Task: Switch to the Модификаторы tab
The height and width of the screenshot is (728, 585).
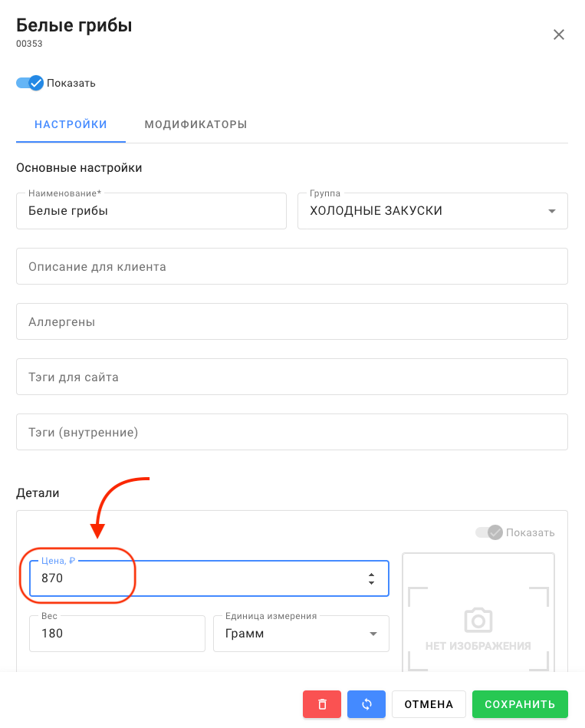Action: [x=196, y=124]
